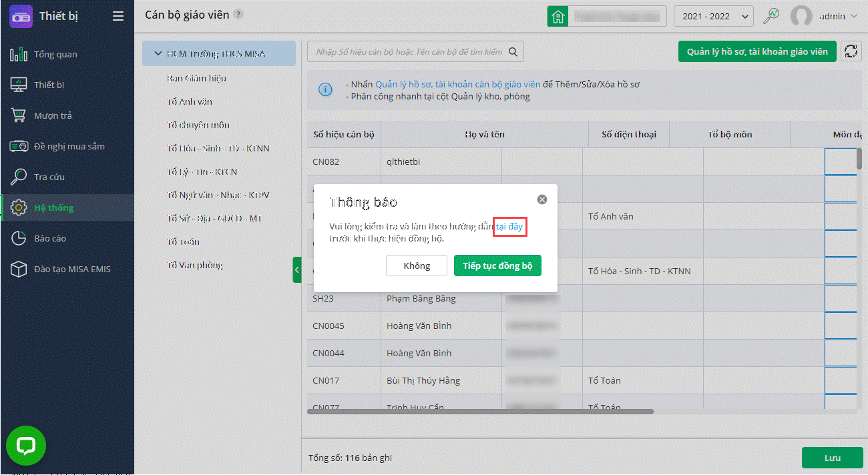Open the 2021 - 2022 year dropdown

pos(714,16)
